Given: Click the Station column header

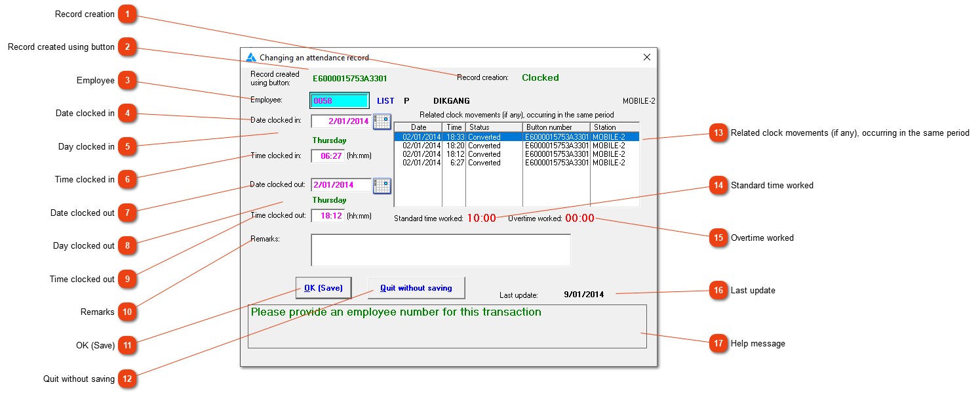Looking at the screenshot, I should [615, 127].
